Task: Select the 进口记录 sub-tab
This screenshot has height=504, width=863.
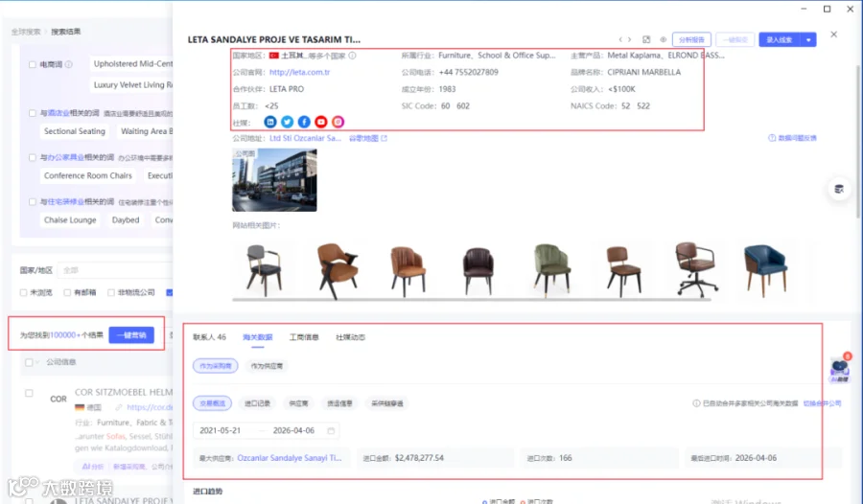Action: click(x=257, y=403)
